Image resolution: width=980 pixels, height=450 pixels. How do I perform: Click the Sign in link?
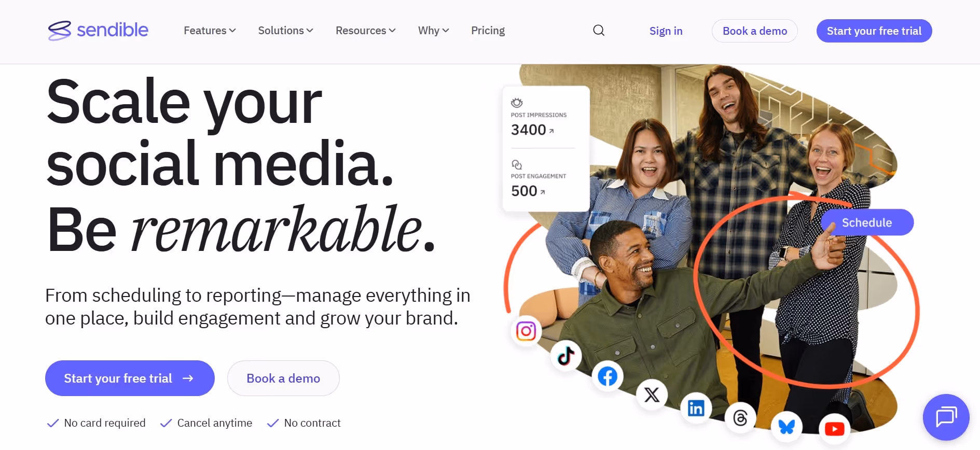pos(666,31)
